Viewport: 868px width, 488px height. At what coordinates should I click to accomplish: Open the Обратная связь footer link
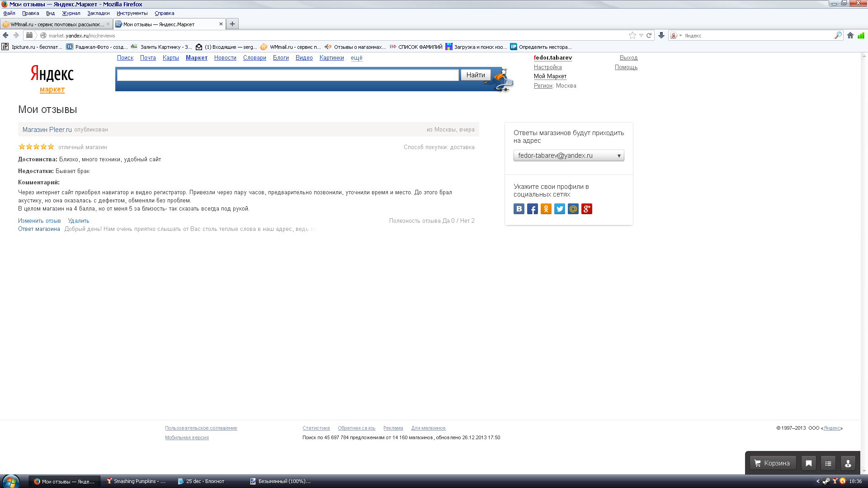pyautogui.click(x=357, y=428)
